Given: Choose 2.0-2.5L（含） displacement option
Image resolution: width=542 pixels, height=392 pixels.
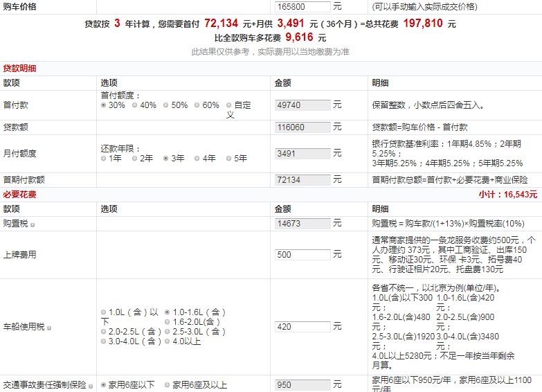Looking at the screenshot, I should 103,332.
